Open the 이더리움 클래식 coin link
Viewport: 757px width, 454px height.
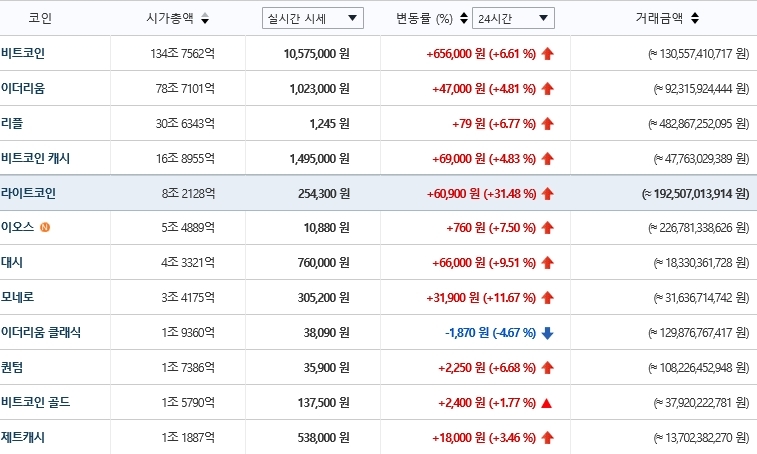click(41, 332)
